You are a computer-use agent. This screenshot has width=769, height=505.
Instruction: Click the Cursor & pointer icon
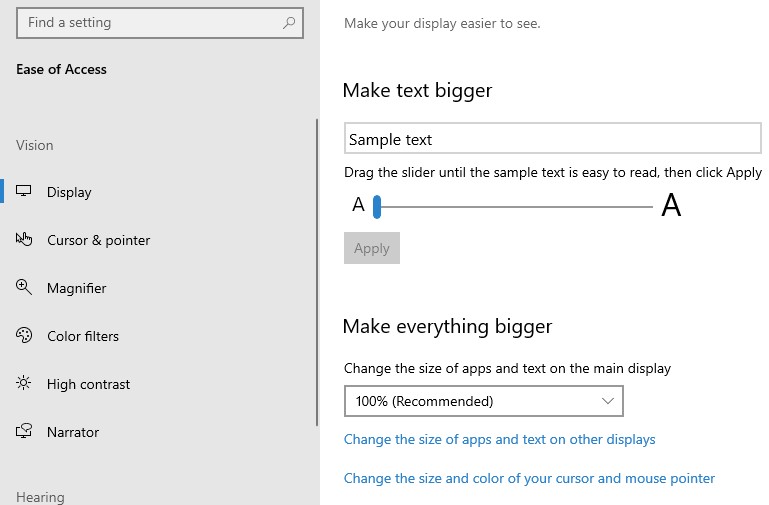(25, 240)
